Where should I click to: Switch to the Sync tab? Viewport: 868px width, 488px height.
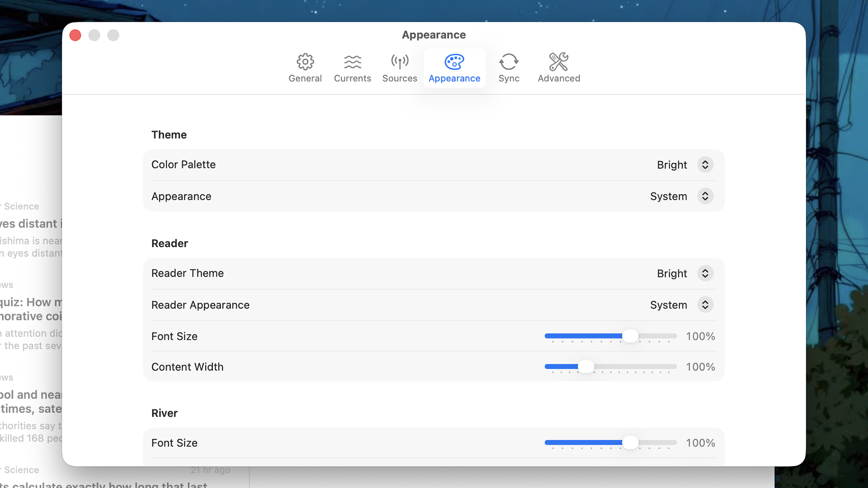509,68
